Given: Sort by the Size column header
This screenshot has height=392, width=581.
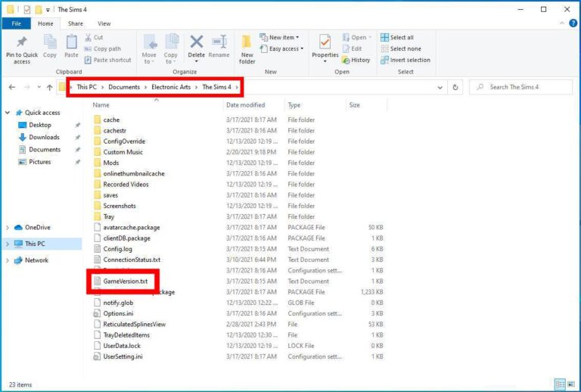Looking at the screenshot, I should pos(355,105).
